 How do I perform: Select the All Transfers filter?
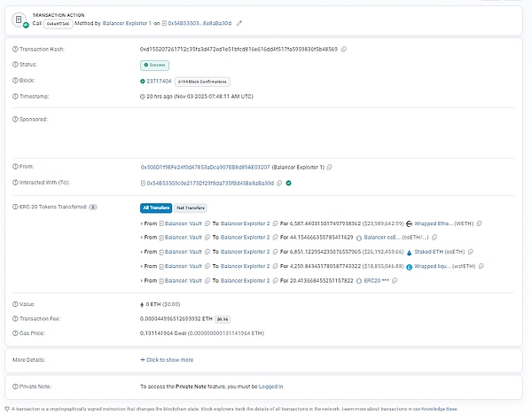155,207
